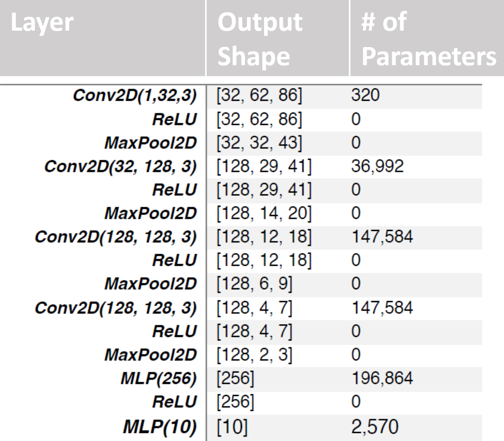Select the Conv2D(1,32,3) layer cell
The image size is (504, 441).
[135, 96]
